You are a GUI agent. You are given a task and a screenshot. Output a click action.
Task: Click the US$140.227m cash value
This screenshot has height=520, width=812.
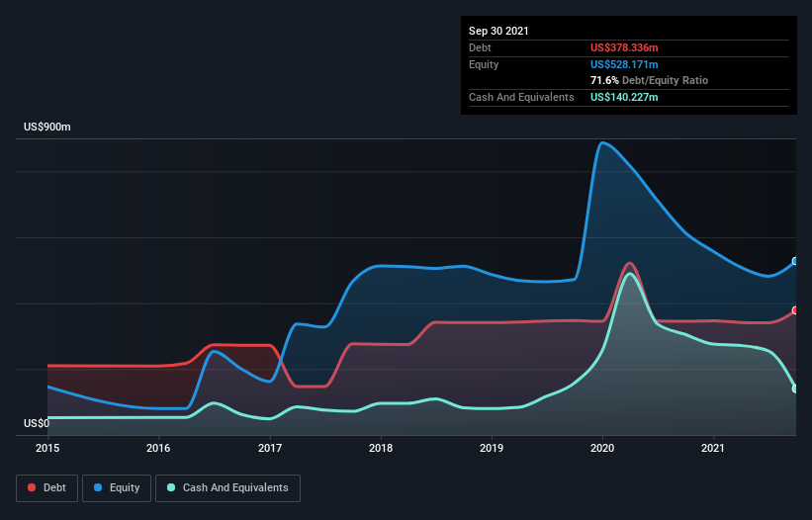(x=624, y=97)
